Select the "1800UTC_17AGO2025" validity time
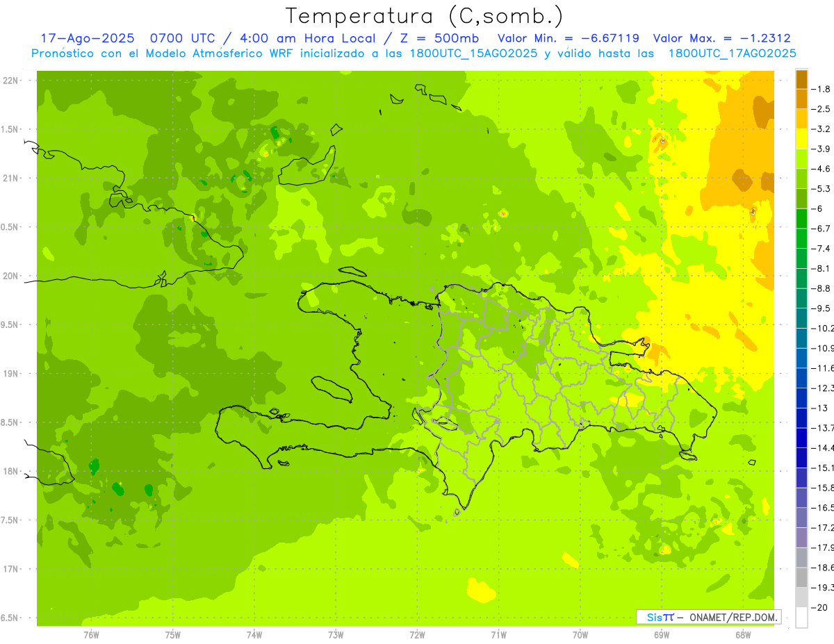Viewport: 834px width, 644px height. [x=732, y=53]
